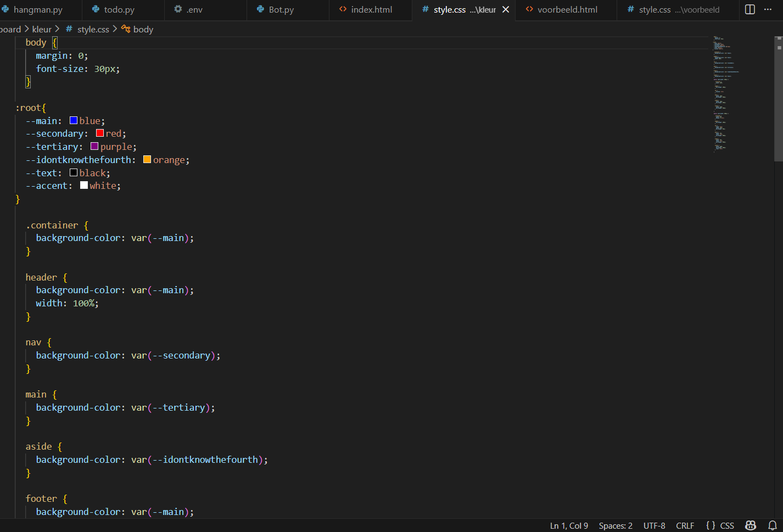This screenshot has width=783, height=532.
Task: Switch to the Bot.py tab
Action: 281,9
